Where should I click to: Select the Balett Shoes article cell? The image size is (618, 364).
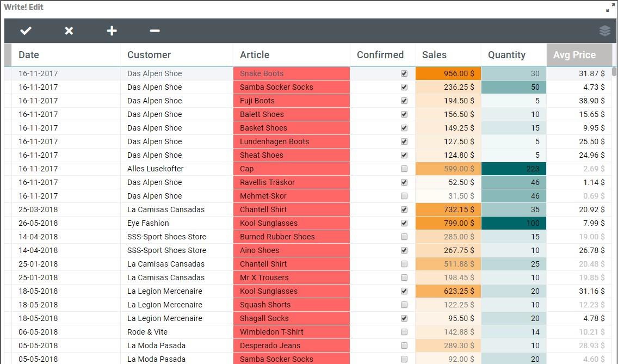[292, 114]
